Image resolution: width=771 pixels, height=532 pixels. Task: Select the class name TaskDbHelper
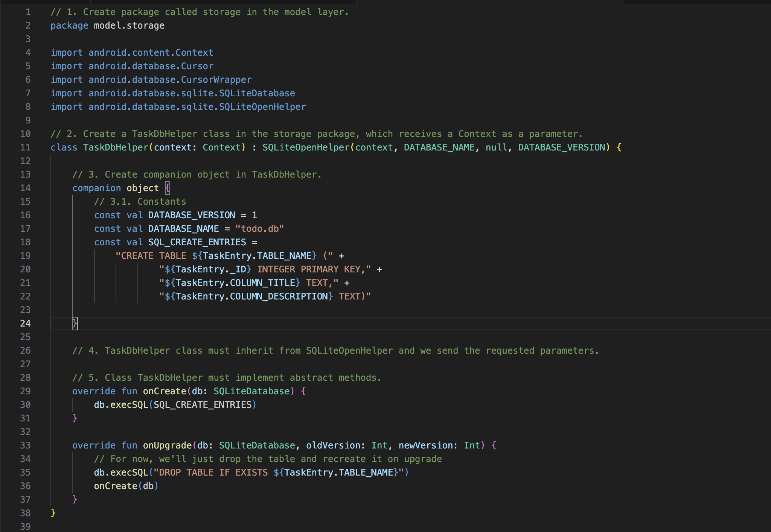[115, 147]
